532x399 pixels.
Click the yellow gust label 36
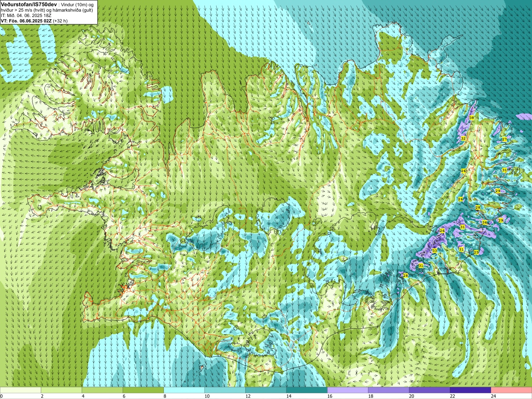click(485, 222)
